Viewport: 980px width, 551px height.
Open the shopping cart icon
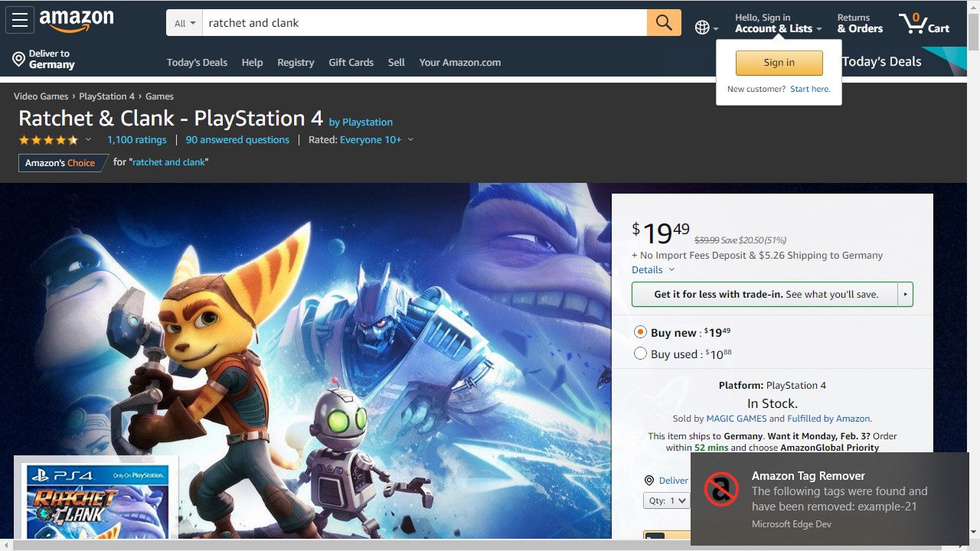tap(924, 23)
